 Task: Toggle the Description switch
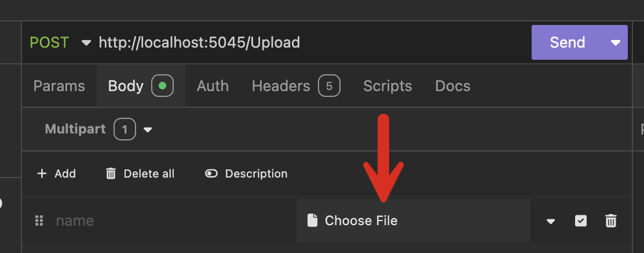pos(211,174)
